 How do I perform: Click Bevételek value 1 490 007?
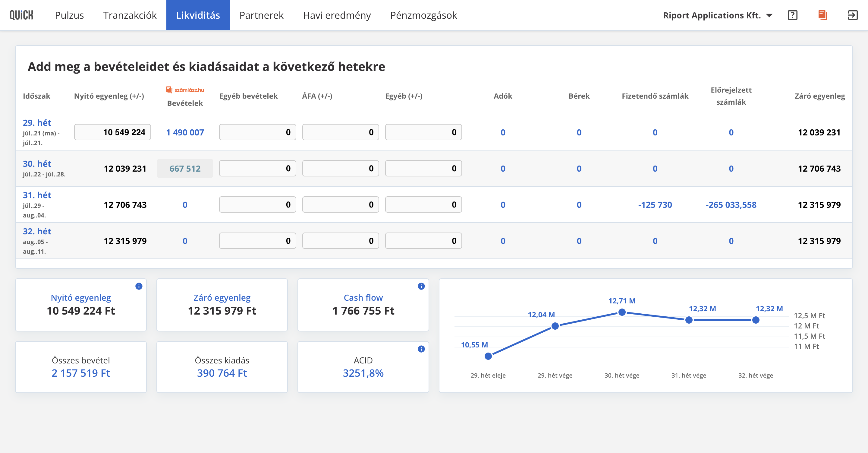click(x=185, y=132)
